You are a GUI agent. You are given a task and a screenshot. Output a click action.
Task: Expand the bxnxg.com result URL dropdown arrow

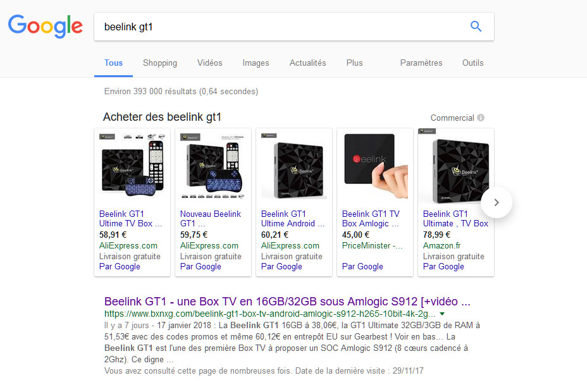click(x=442, y=314)
